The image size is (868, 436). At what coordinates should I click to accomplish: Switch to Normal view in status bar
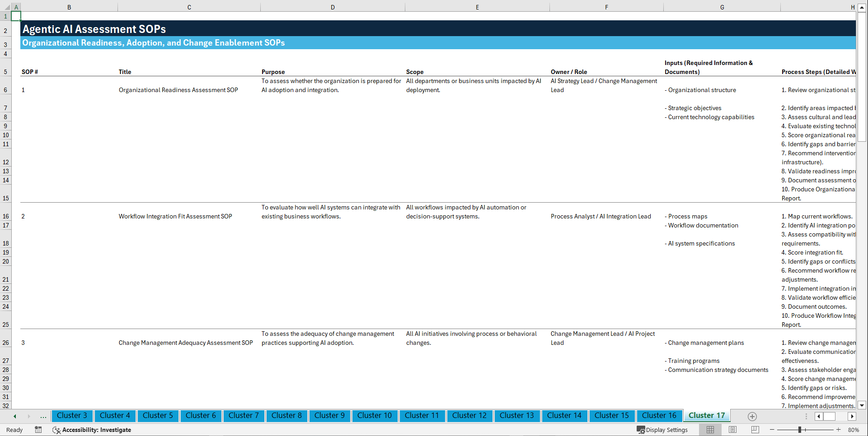710,430
